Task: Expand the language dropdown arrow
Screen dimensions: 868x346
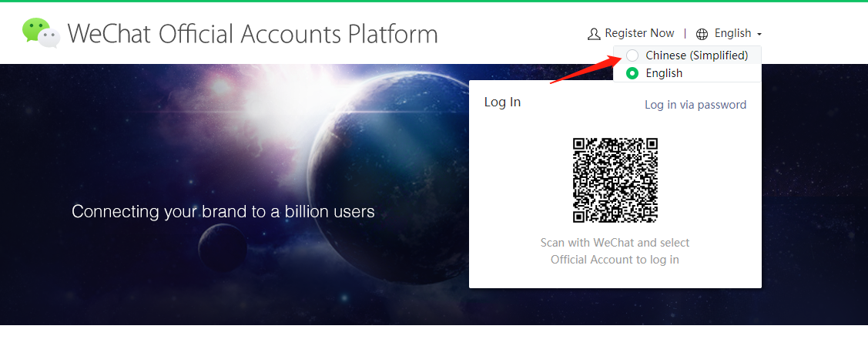Action: tap(759, 35)
